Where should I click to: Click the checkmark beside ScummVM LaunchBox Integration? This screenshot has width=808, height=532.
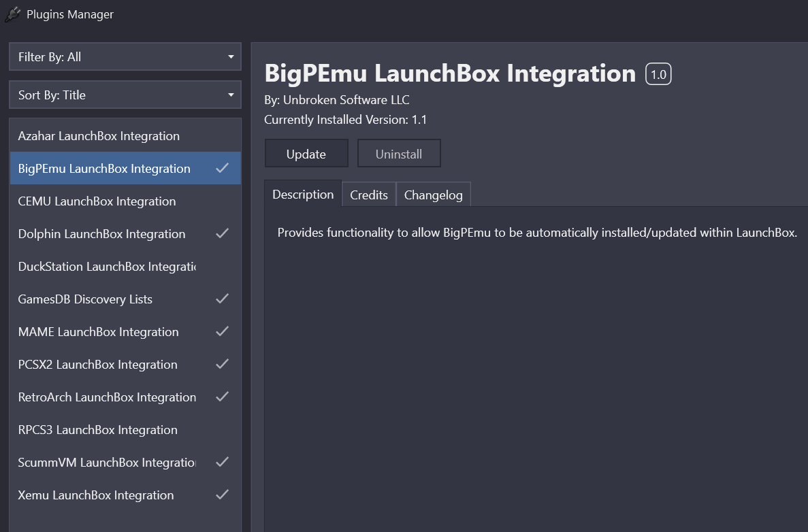(222, 462)
